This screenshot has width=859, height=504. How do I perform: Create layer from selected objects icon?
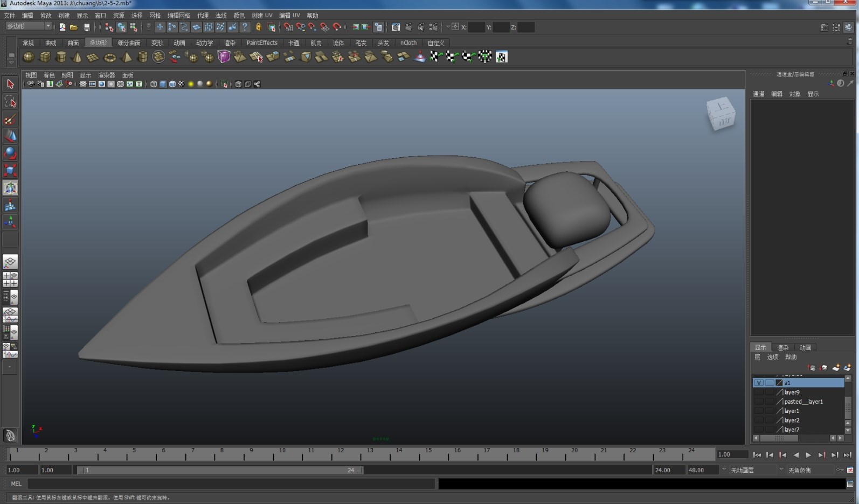coord(847,368)
